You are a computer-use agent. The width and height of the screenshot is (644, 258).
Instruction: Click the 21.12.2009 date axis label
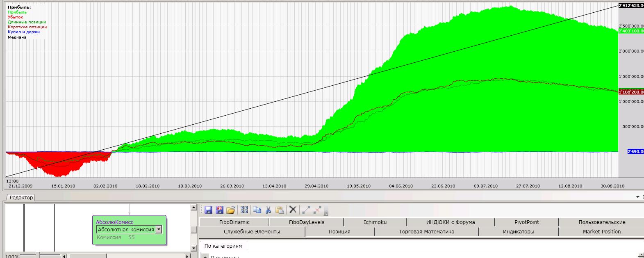20,186
